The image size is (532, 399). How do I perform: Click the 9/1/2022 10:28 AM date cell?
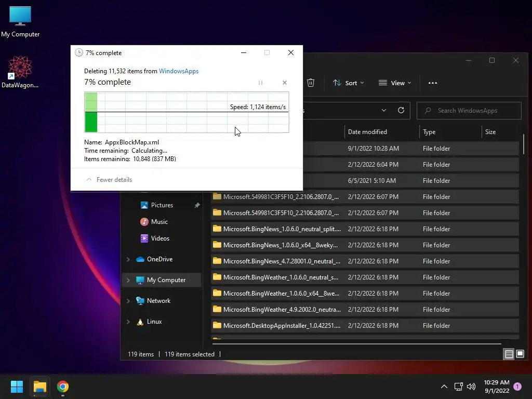point(373,149)
